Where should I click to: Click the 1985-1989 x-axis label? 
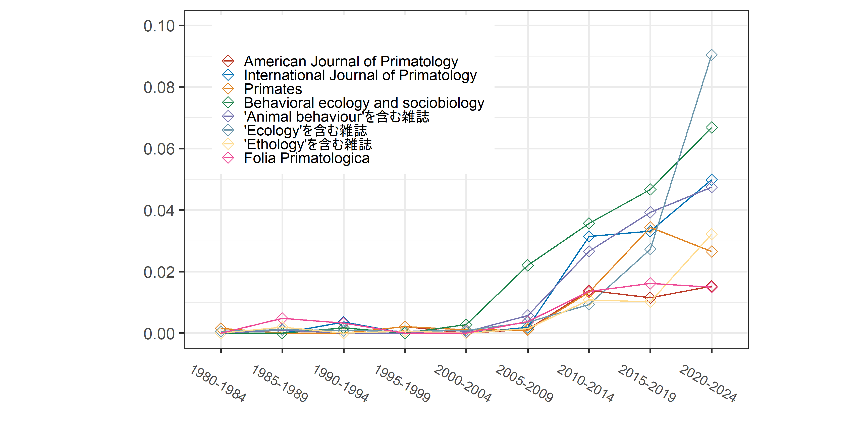coord(280,384)
